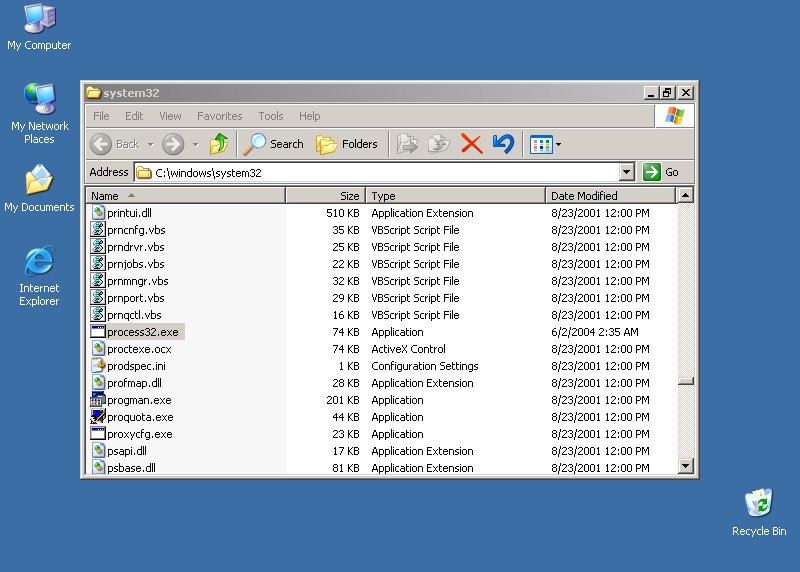Viewport: 800px width, 572px height.
Task: Select the prnqctl.vbs file name
Action: [x=134, y=315]
